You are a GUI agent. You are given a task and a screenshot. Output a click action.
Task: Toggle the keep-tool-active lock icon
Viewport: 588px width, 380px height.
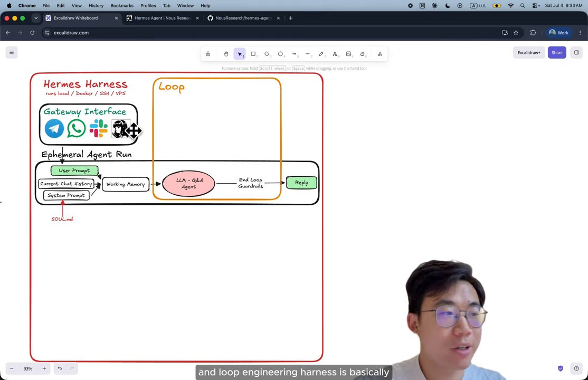[x=208, y=54]
